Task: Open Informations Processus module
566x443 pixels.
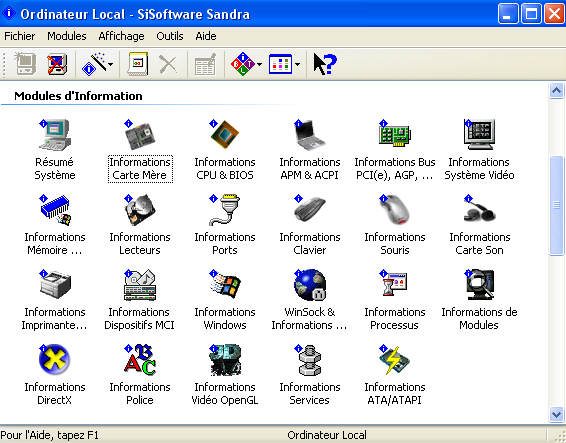Action: tap(395, 300)
